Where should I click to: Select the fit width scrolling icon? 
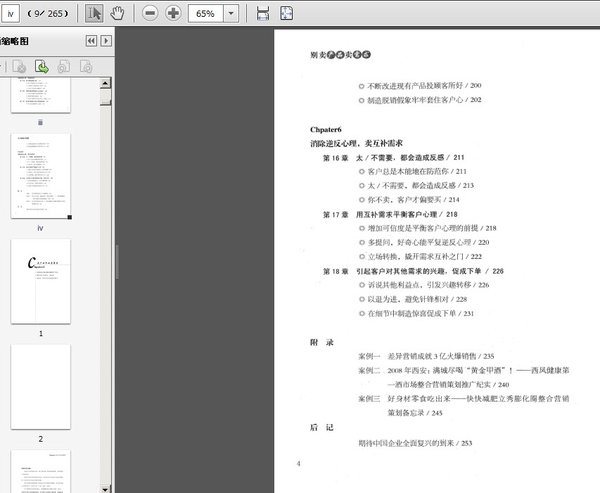tap(262, 13)
